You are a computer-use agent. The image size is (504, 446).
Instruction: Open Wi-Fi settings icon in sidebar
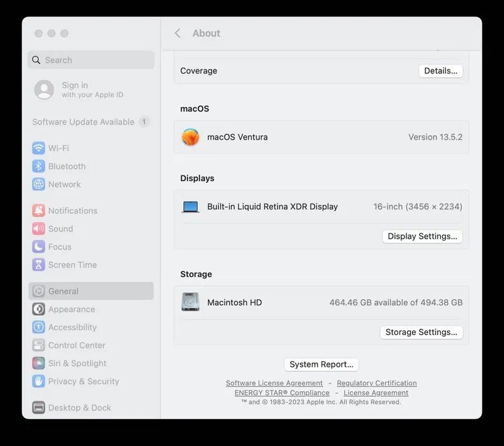38,148
